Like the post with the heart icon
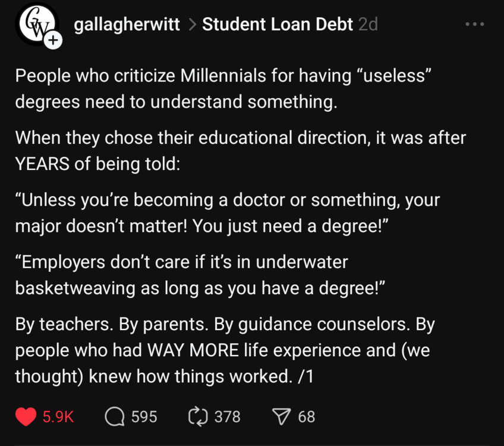 pyautogui.click(x=26, y=417)
